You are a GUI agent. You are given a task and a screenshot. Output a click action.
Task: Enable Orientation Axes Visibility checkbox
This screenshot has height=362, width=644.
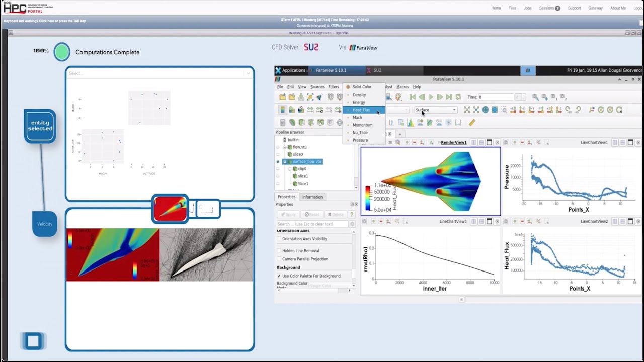click(x=279, y=239)
